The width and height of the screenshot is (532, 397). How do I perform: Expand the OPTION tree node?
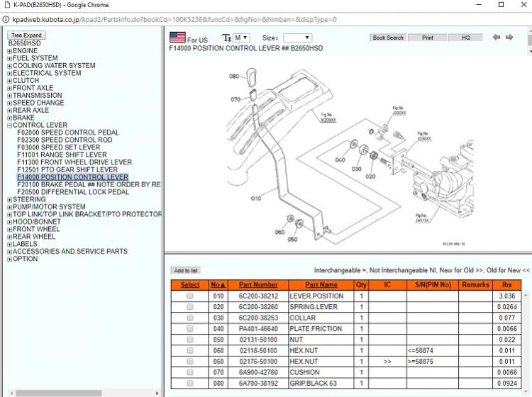pyautogui.click(x=10, y=259)
